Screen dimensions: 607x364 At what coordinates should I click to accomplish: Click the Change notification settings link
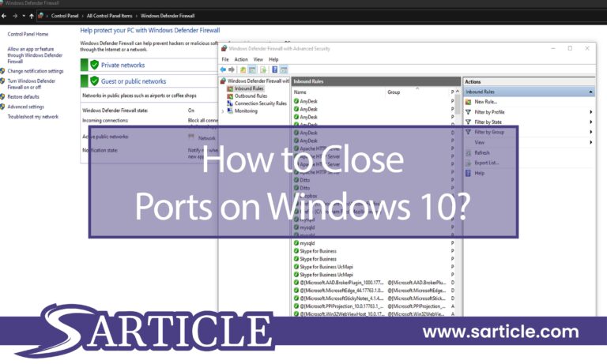click(36, 71)
